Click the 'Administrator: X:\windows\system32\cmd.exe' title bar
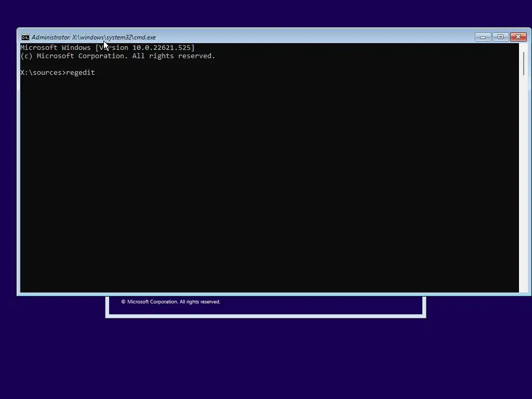The width and height of the screenshot is (532, 399). pyautogui.click(x=94, y=37)
